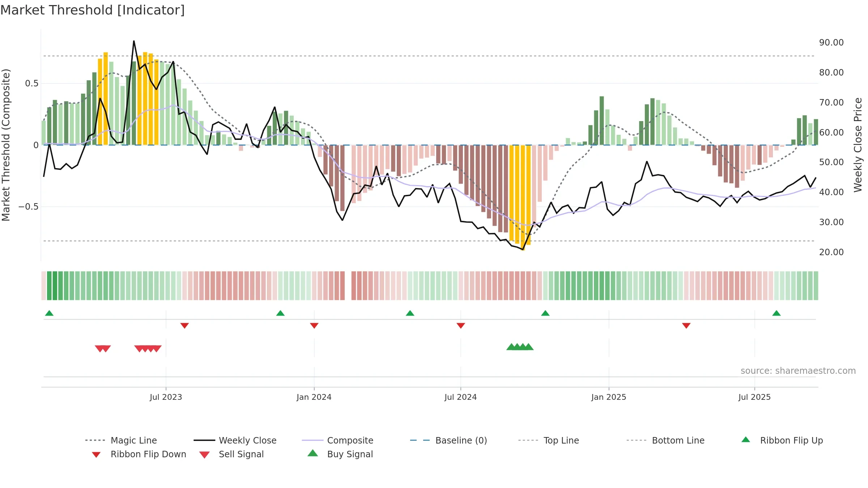The image size is (868, 488).
Task: Toggle the Baseline (0) legend entry
Action: [x=448, y=440]
